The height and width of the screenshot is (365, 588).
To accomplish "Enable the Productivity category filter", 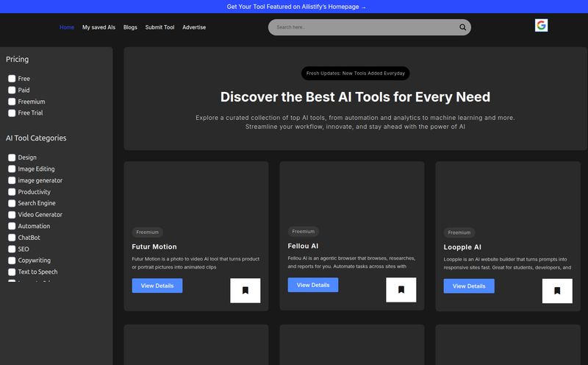I will pos(12,192).
